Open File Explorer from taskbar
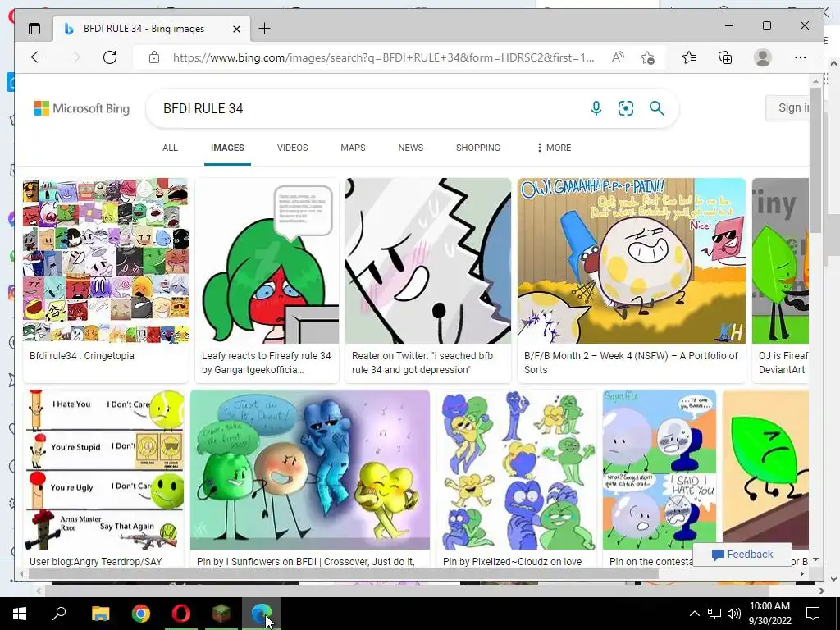The height and width of the screenshot is (630, 840). [x=100, y=614]
